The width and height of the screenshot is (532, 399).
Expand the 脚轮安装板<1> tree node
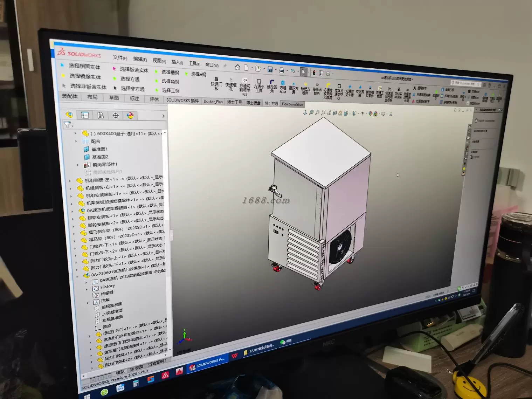[73, 219]
